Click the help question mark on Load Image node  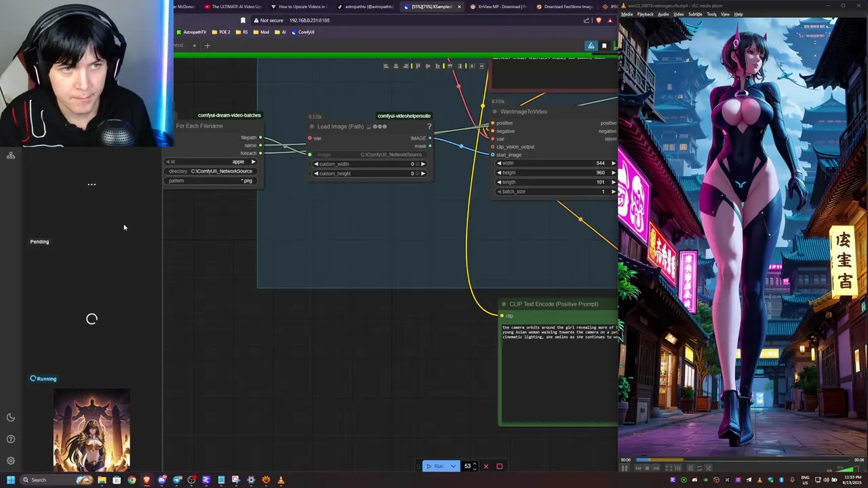(429, 126)
